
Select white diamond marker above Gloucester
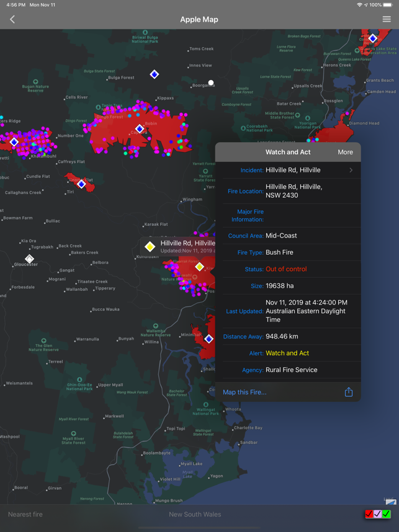click(x=30, y=259)
